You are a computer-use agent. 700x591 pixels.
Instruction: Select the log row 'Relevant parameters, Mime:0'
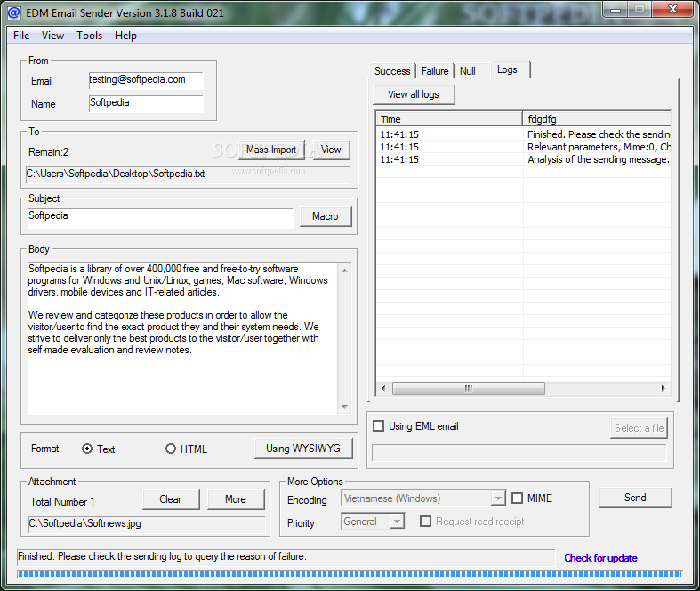[523, 147]
